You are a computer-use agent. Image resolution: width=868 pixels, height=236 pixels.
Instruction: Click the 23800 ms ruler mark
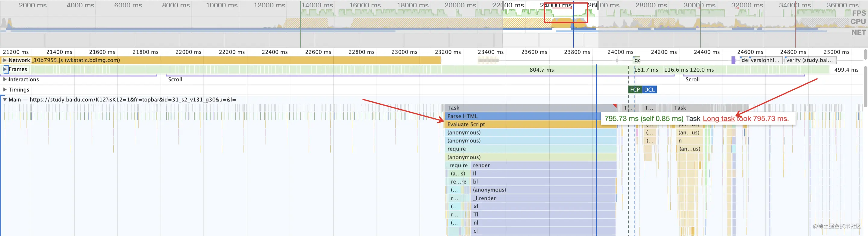pos(577,52)
